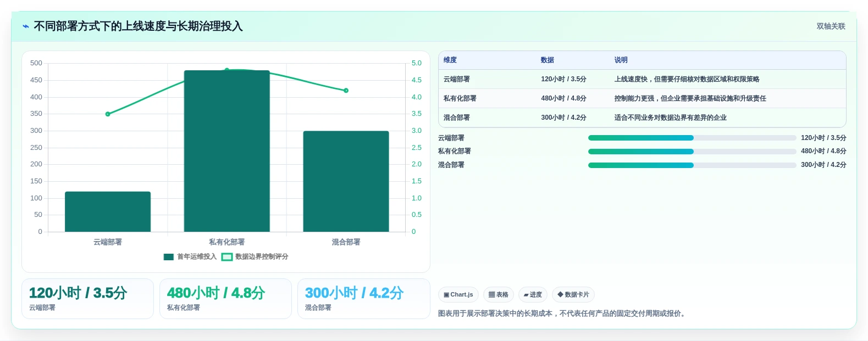Click the 云端部署 progress bar
Image resolution: width=868 pixels, height=341 pixels.
point(692,138)
